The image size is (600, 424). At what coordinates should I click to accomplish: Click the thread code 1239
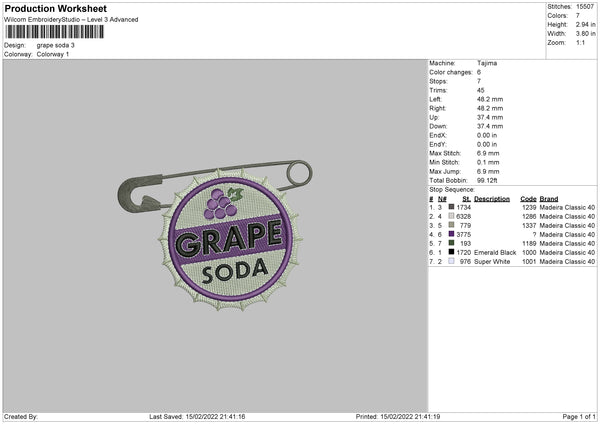coord(529,207)
